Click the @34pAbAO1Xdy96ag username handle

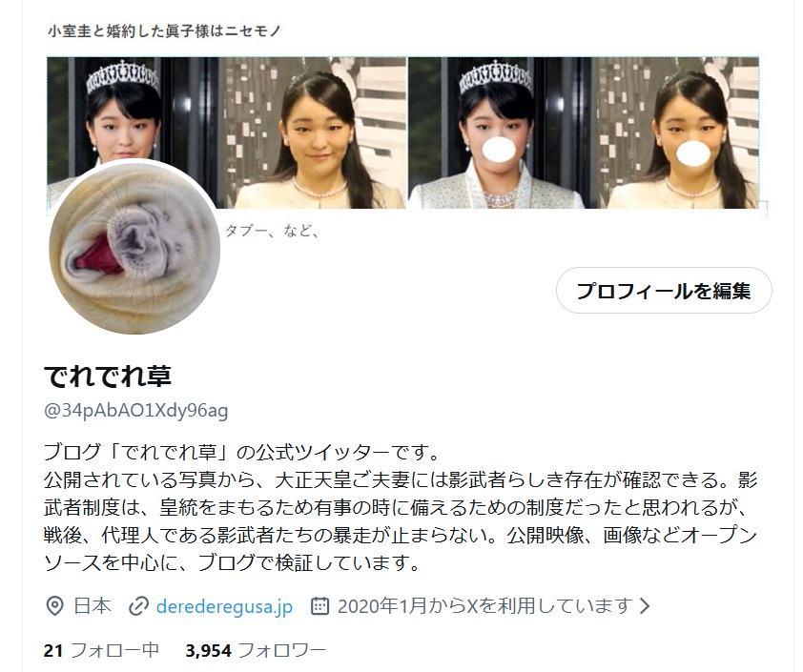135,411
